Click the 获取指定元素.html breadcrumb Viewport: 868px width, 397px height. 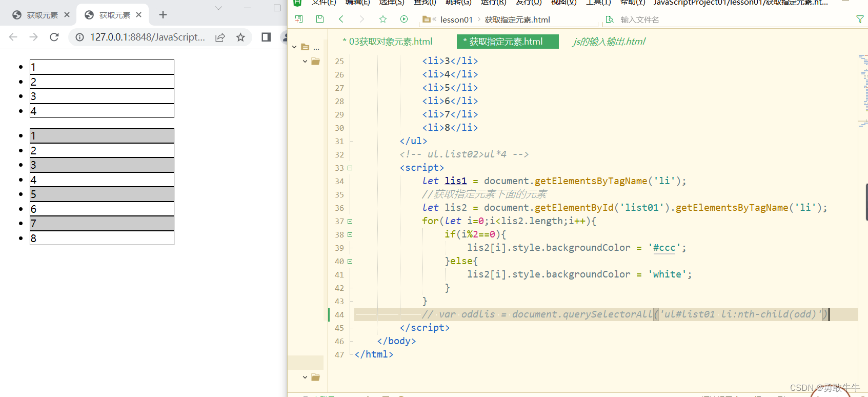[517, 19]
